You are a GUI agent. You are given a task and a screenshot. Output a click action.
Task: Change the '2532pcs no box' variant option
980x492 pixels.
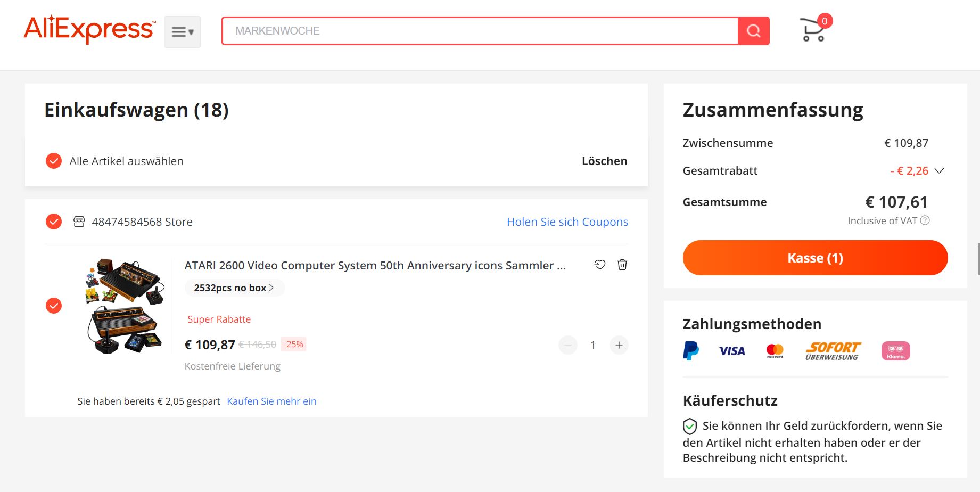point(234,288)
